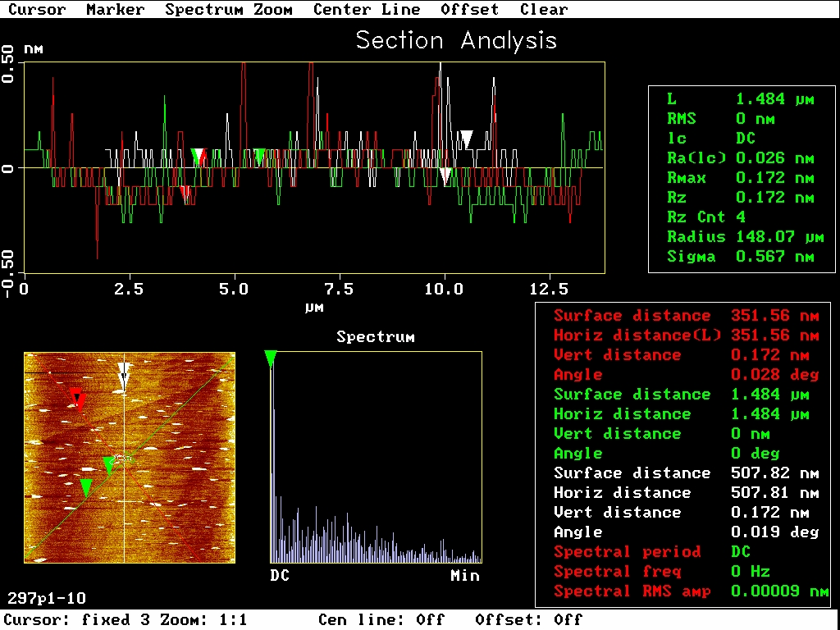Click the white marker below zero line at 10.0 µm
Image resolution: width=840 pixels, height=630 pixels.
[445, 176]
